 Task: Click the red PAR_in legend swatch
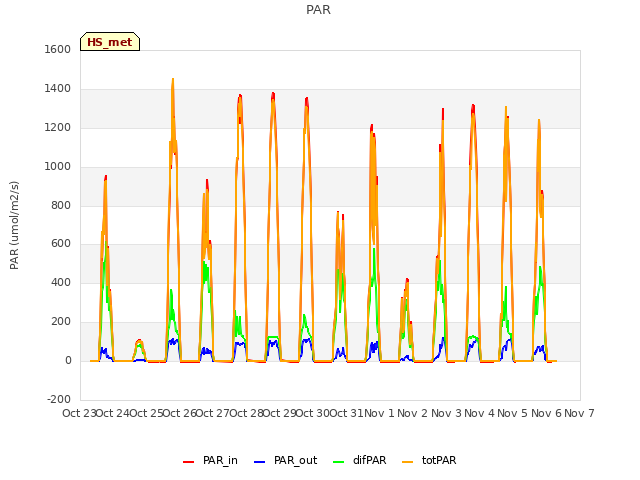pyautogui.click(x=188, y=462)
